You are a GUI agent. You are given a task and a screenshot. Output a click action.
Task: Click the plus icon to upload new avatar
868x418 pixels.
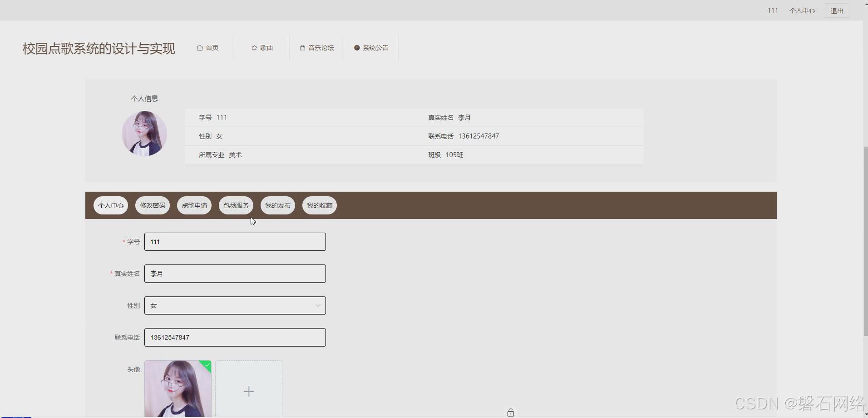pos(248,391)
